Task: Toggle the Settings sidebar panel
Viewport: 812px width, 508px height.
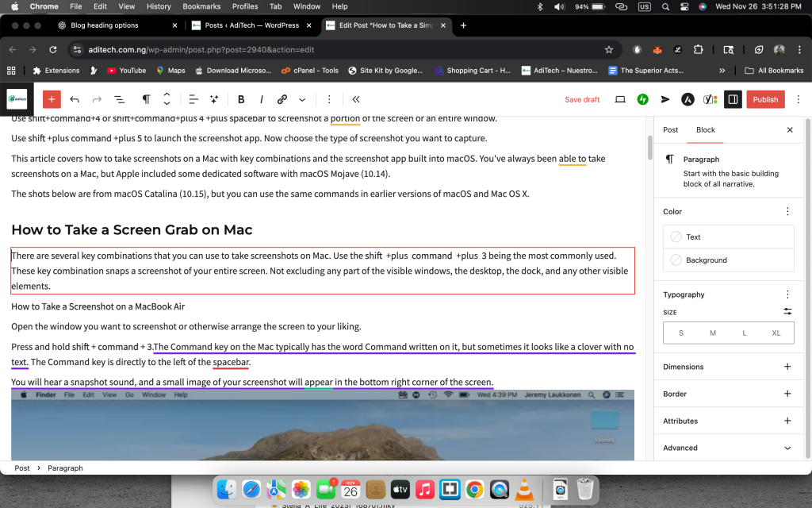Action: 733,99
